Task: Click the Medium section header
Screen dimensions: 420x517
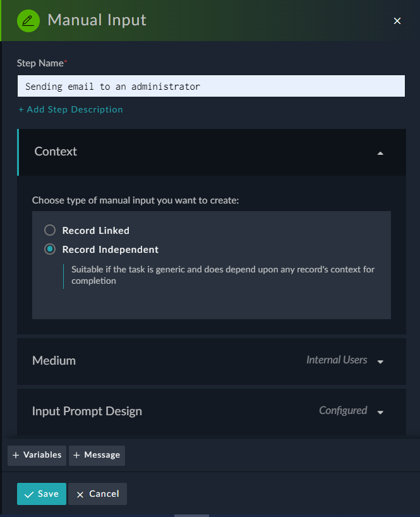Action: pyautogui.click(x=54, y=360)
